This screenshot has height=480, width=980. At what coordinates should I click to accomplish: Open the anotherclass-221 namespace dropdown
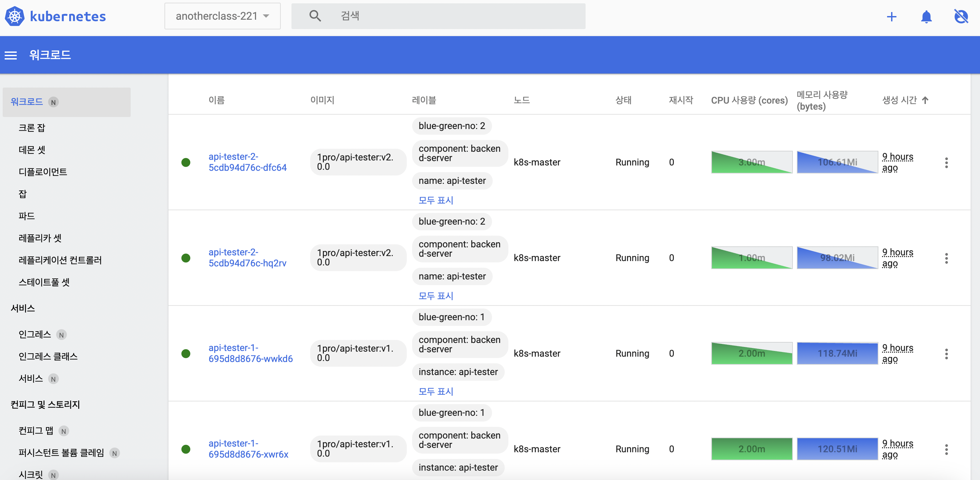pyautogui.click(x=222, y=16)
